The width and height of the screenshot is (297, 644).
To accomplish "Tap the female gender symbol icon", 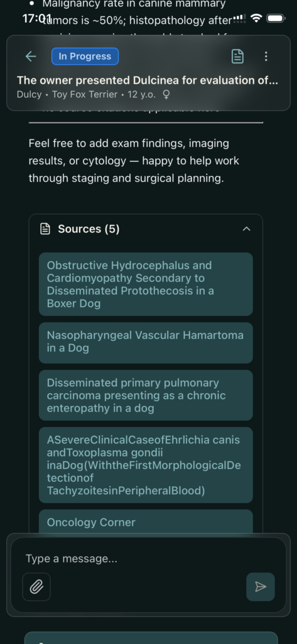I will [x=166, y=94].
